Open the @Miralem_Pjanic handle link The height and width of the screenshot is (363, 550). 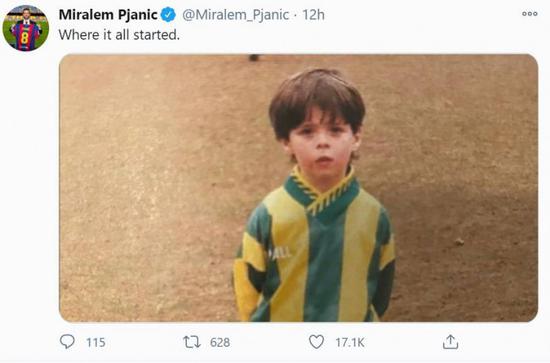pyautogui.click(x=235, y=15)
